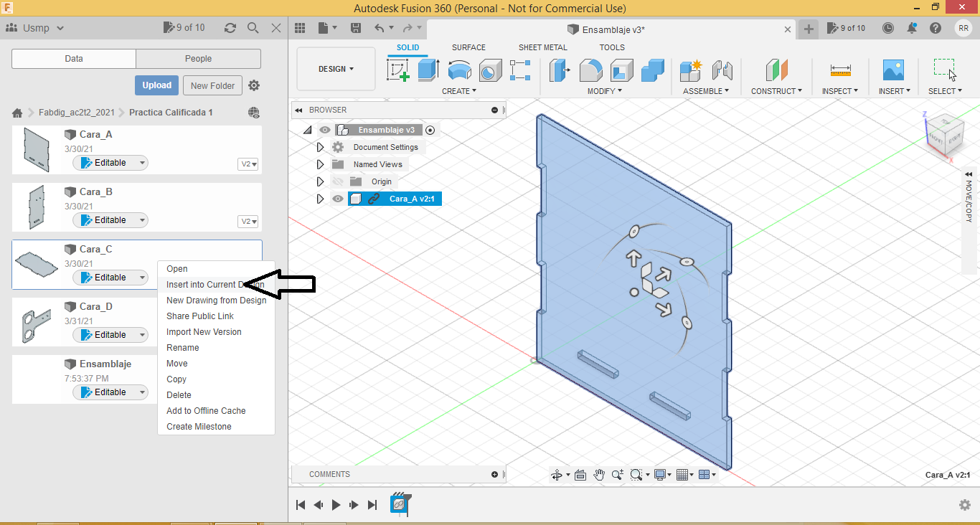Select the Combine tool
This screenshot has height=525, width=980.
[653, 70]
